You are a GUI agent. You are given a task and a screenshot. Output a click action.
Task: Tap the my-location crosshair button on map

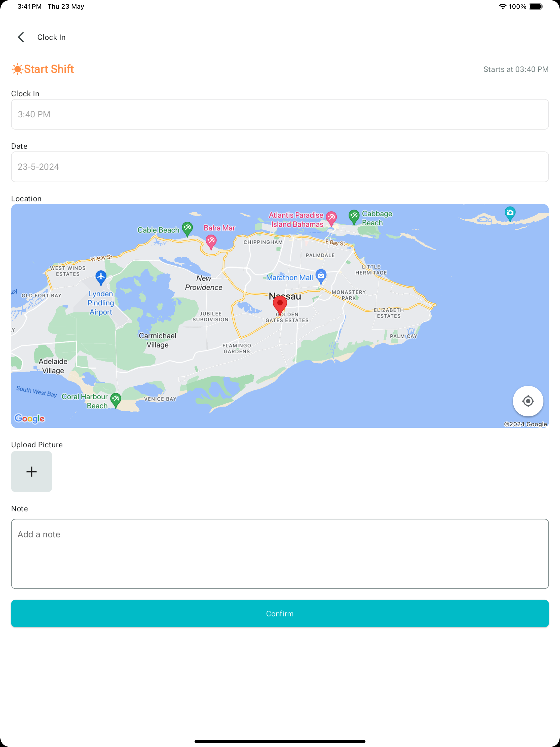tap(528, 401)
